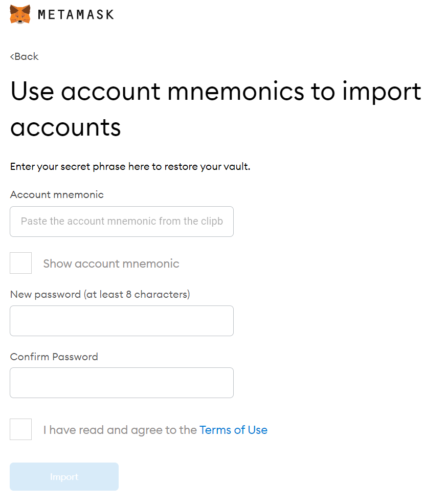
Task: Click the MetaMask fox logo
Action: [x=20, y=14]
